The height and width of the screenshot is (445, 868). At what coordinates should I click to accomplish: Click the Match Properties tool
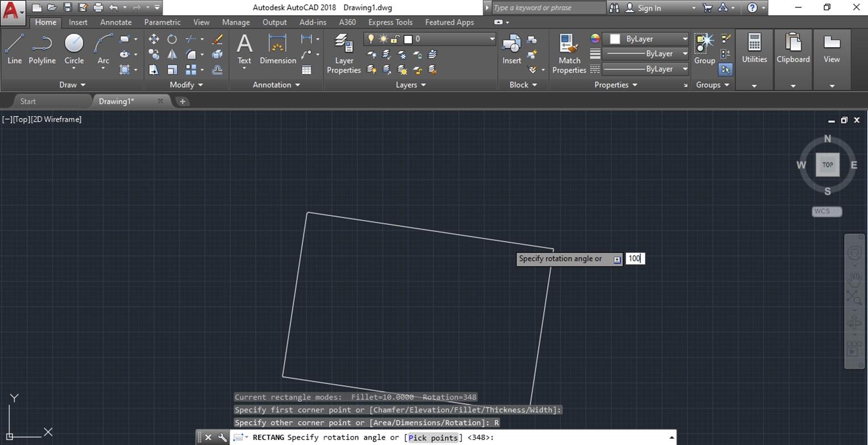point(569,53)
